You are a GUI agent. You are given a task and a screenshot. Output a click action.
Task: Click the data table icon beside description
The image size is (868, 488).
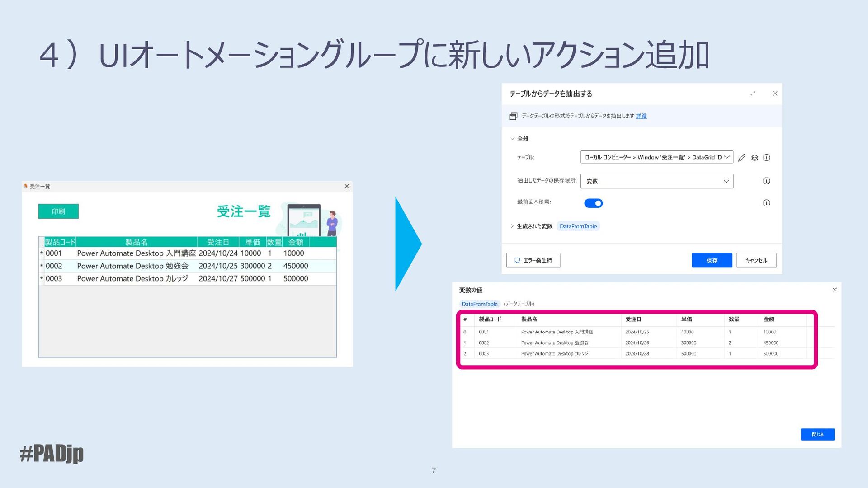point(513,116)
